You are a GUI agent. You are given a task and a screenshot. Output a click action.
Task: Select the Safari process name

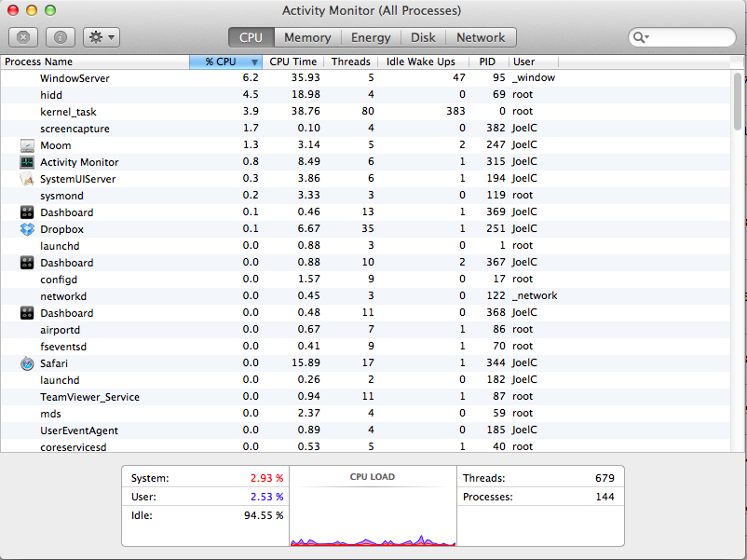coord(54,363)
